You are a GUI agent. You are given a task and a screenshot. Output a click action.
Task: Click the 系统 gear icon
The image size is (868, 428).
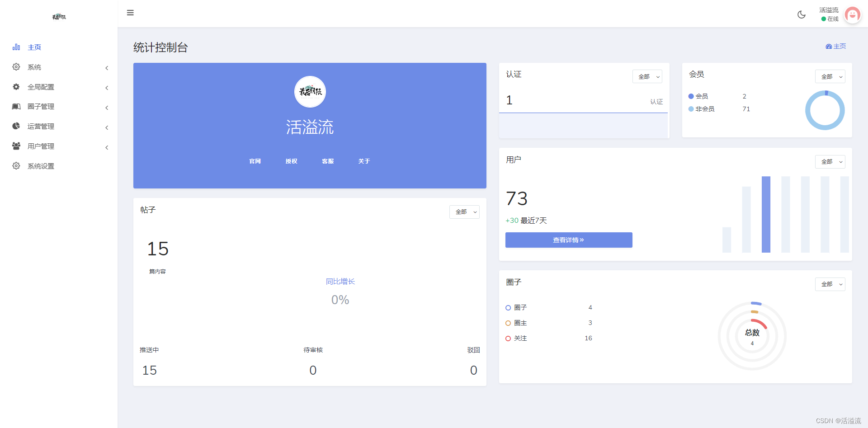(16, 67)
